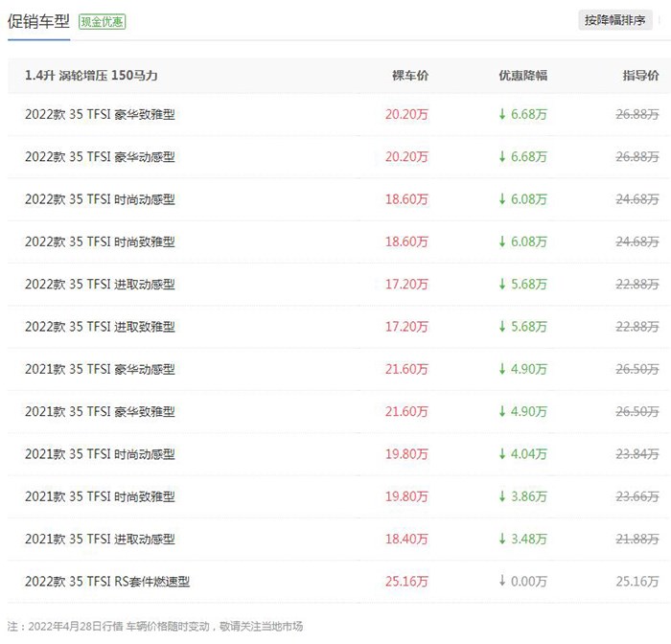Screen dimensions: 671x644
Task: Open 2022款 35 TFSI 豪华致雅型 model
Action: click(100, 114)
